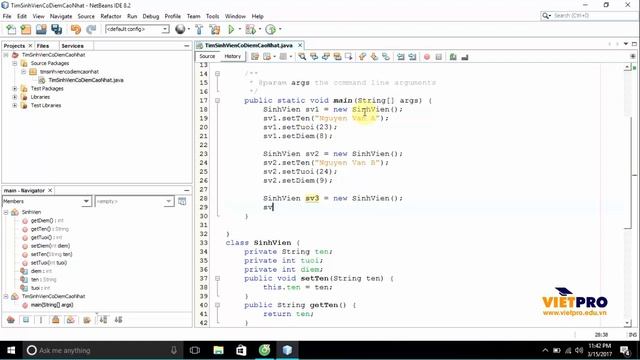Image resolution: width=640 pixels, height=360 pixels.
Task: Switch to the Source editor view
Action: 207,56
